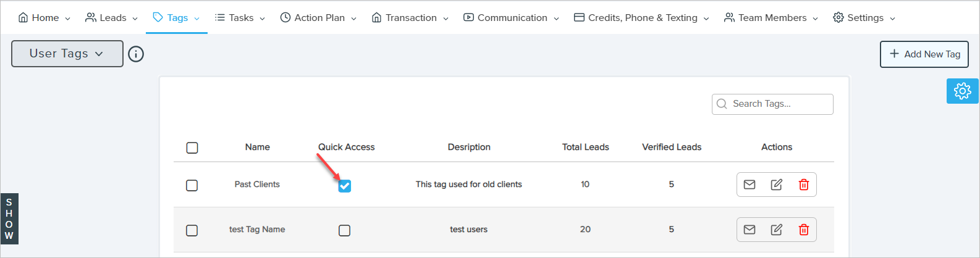Expand the User Tags dropdown
980x258 pixels.
click(67, 54)
